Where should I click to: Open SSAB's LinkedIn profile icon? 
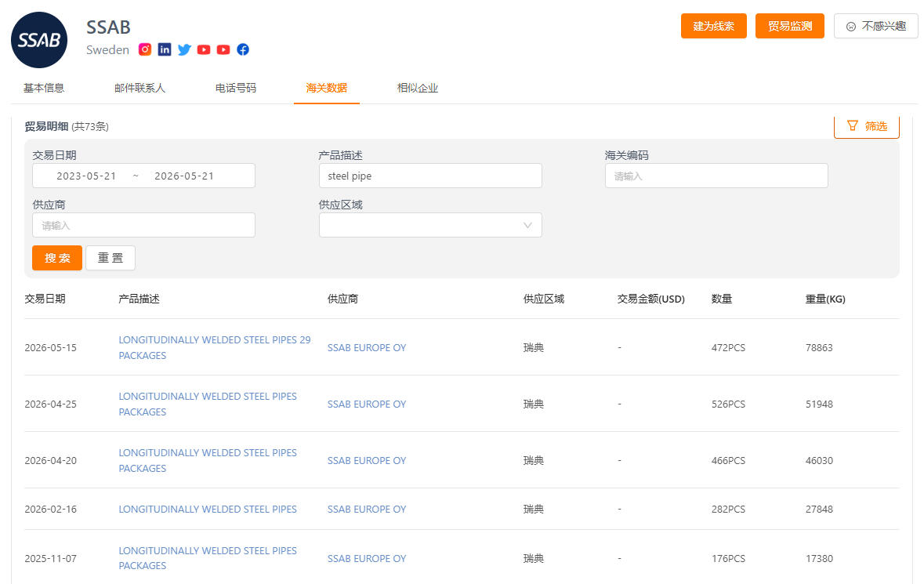(x=165, y=49)
